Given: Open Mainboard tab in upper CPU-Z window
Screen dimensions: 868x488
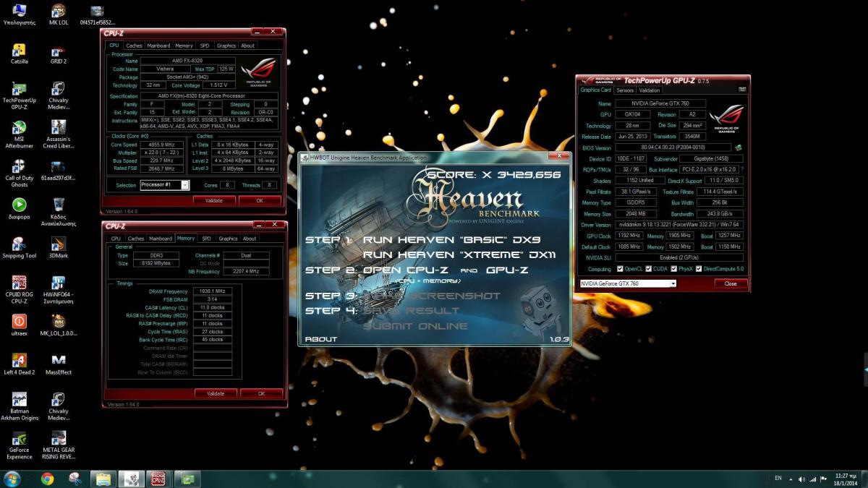Looking at the screenshot, I should 159,46.
